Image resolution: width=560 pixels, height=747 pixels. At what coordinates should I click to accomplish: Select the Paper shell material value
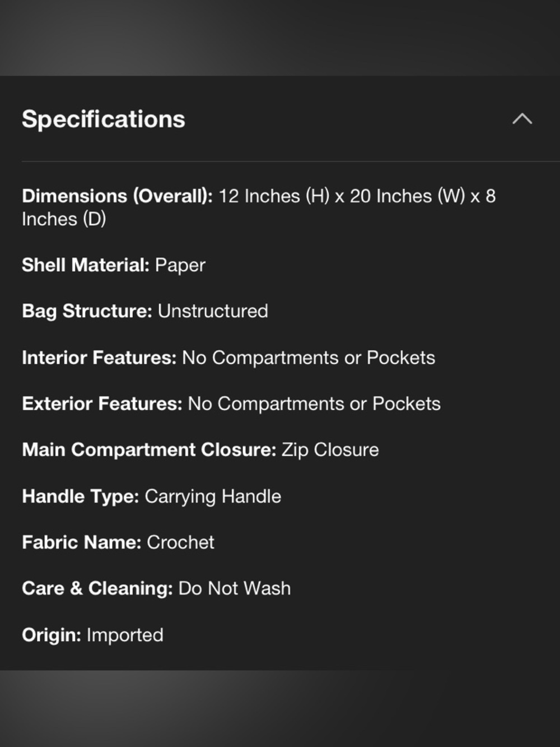click(x=180, y=266)
